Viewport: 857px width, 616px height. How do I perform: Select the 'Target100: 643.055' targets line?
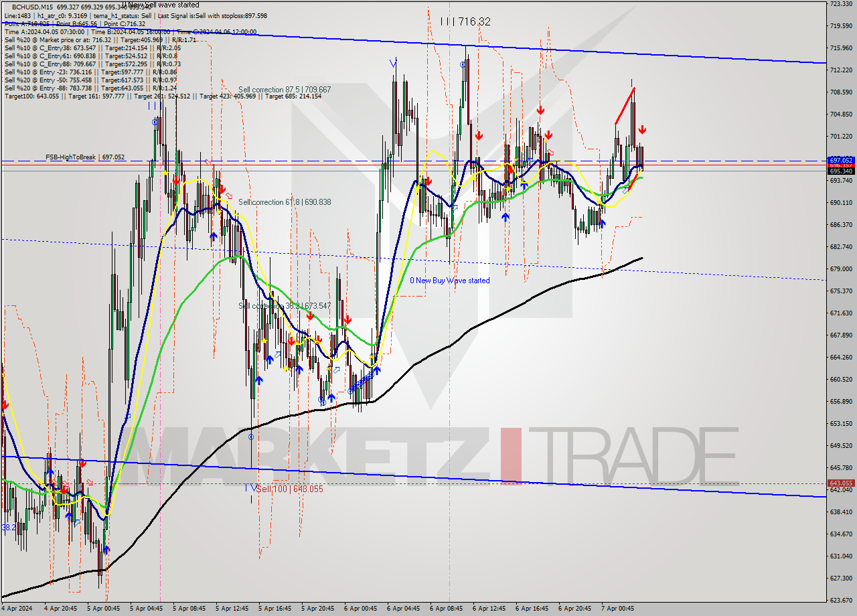(x=163, y=96)
